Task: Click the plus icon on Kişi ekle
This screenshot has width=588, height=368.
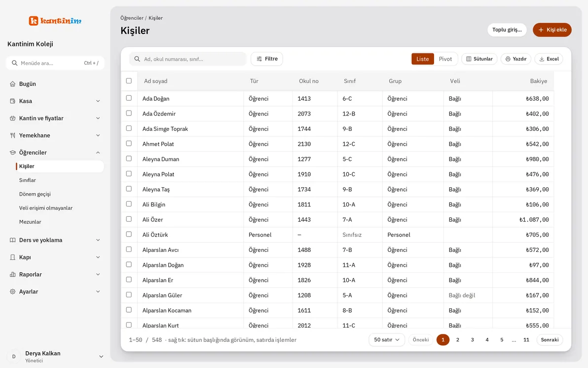Action: 541,30
